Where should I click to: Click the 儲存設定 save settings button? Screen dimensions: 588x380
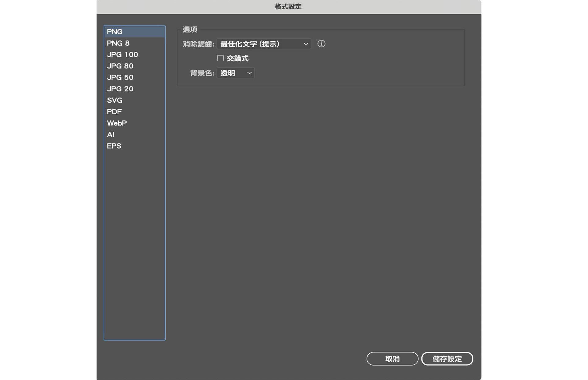[x=447, y=359]
